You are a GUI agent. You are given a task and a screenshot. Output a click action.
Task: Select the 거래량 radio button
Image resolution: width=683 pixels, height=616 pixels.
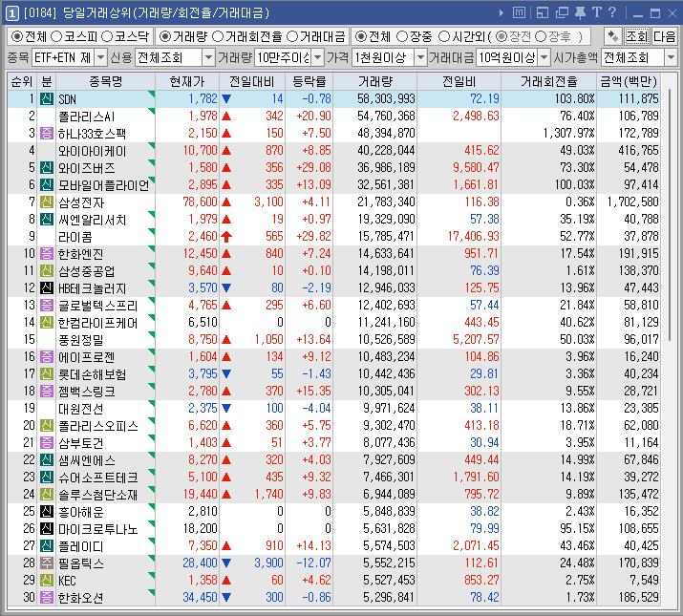pos(164,36)
